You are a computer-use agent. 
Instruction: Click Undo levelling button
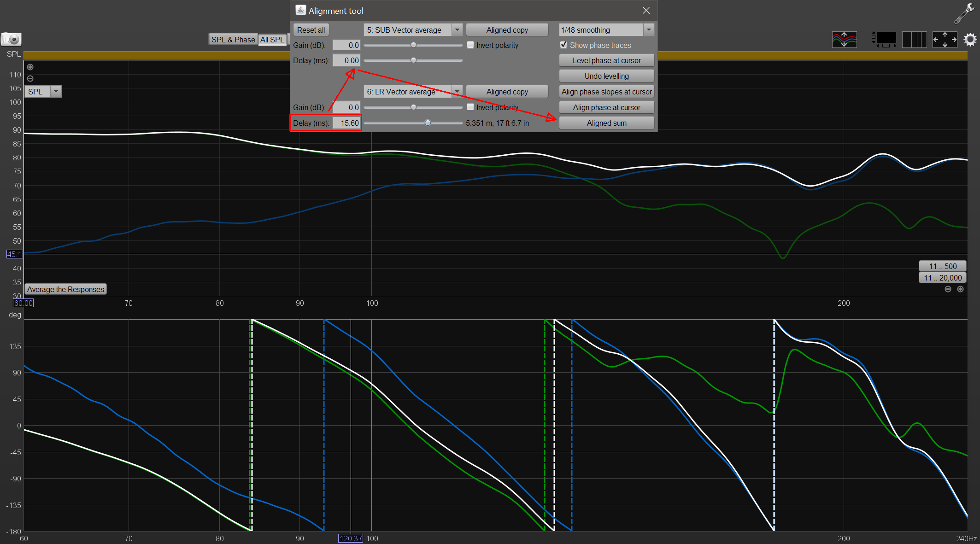tap(606, 76)
